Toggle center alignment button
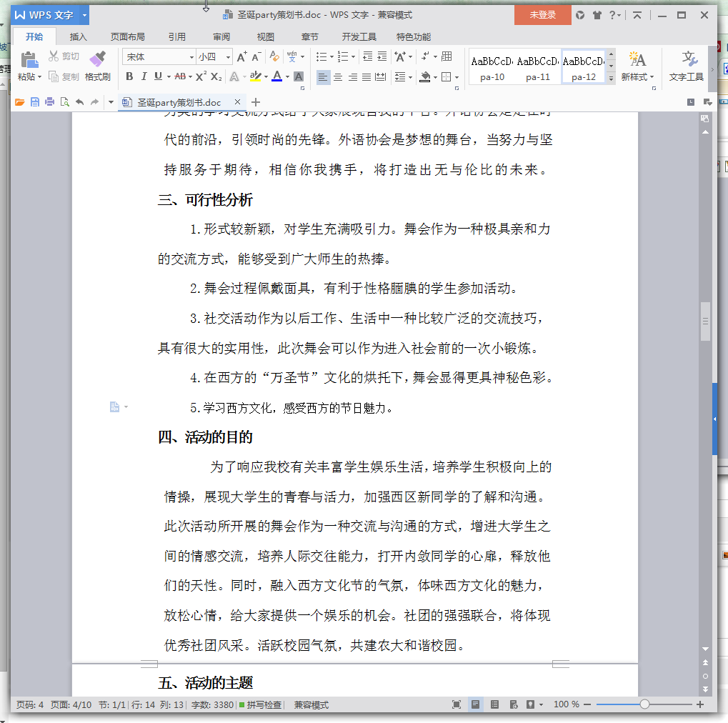Screen dimensions: 728x723 pyautogui.click(x=338, y=76)
